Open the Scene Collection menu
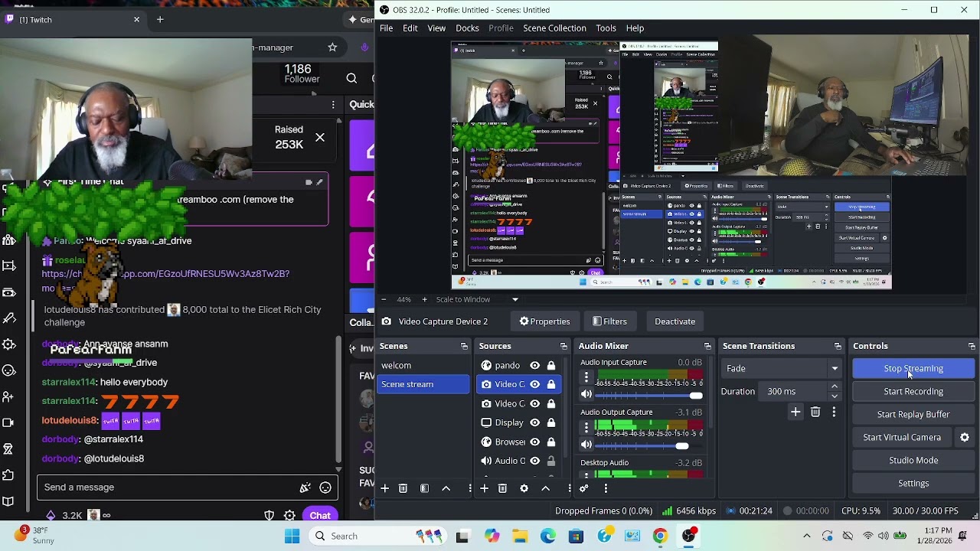 coord(554,28)
